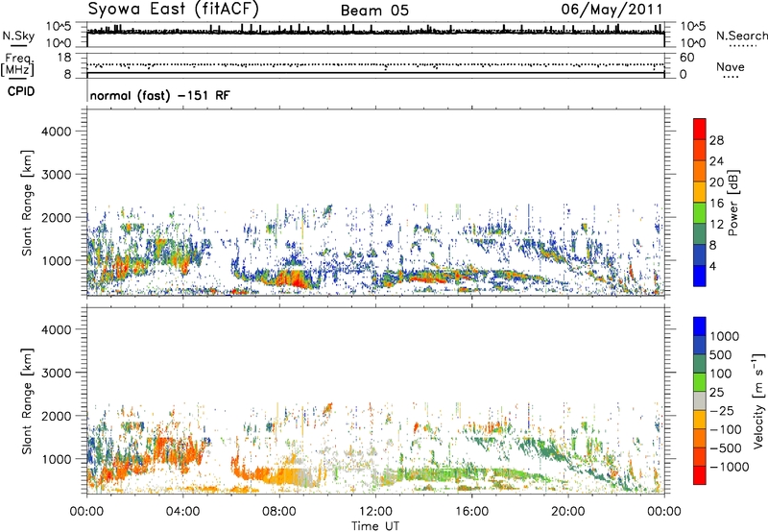The width and height of the screenshot is (768, 532).
Task: Click the 'Time UT' axis label
Action: pyautogui.click(x=375, y=525)
